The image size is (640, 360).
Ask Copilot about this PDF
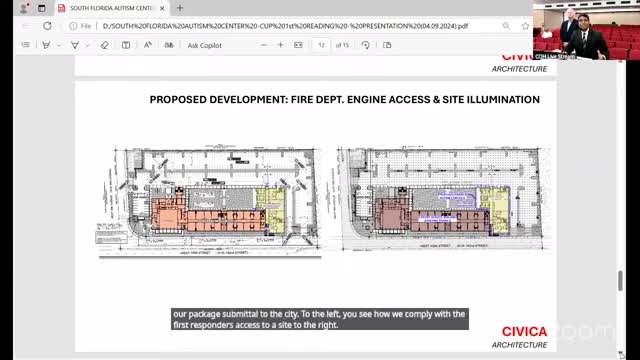coord(204,45)
